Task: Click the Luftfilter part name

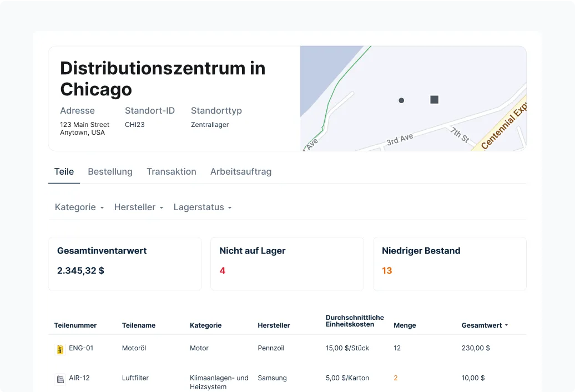Action: pos(135,378)
